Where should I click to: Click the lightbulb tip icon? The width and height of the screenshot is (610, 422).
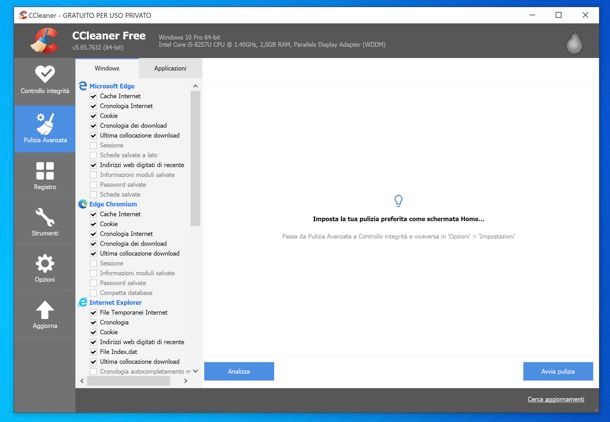coord(398,201)
